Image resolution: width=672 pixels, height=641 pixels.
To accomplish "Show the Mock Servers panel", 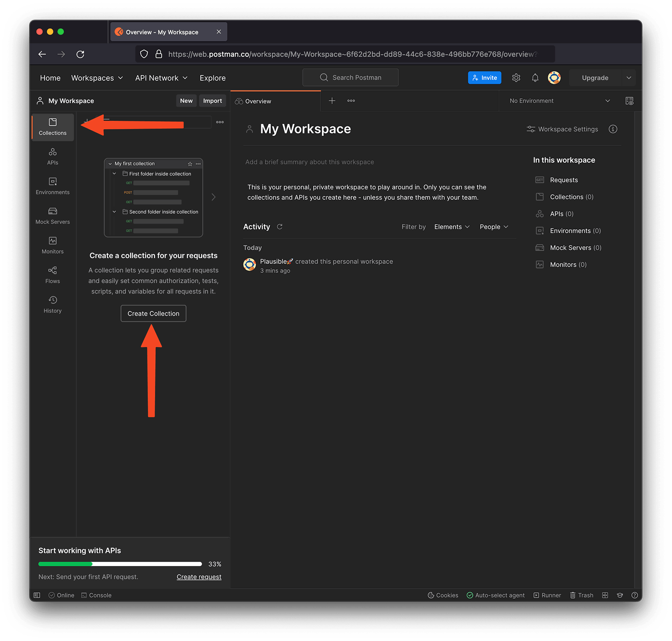I will coord(52,216).
